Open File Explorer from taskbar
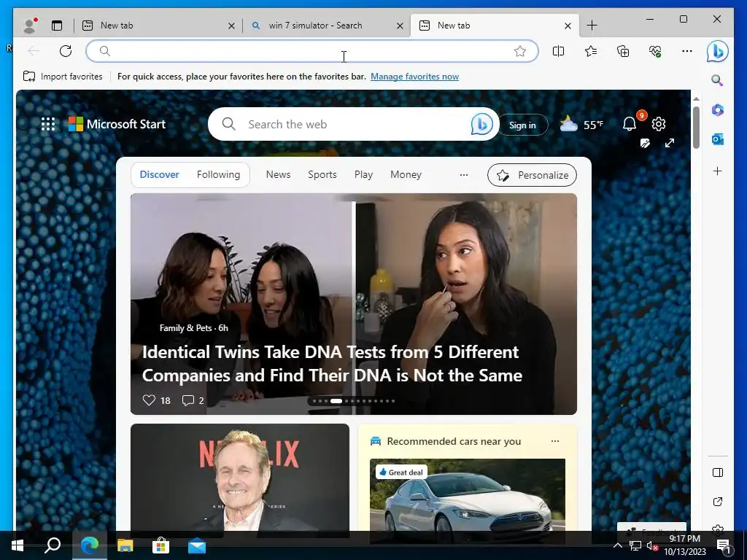Image resolution: width=747 pixels, height=560 pixels. point(125,545)
